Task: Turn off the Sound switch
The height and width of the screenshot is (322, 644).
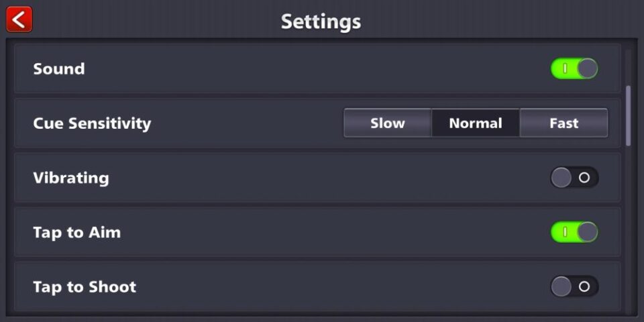Action: pyautogui.click(x=574, y=68)
